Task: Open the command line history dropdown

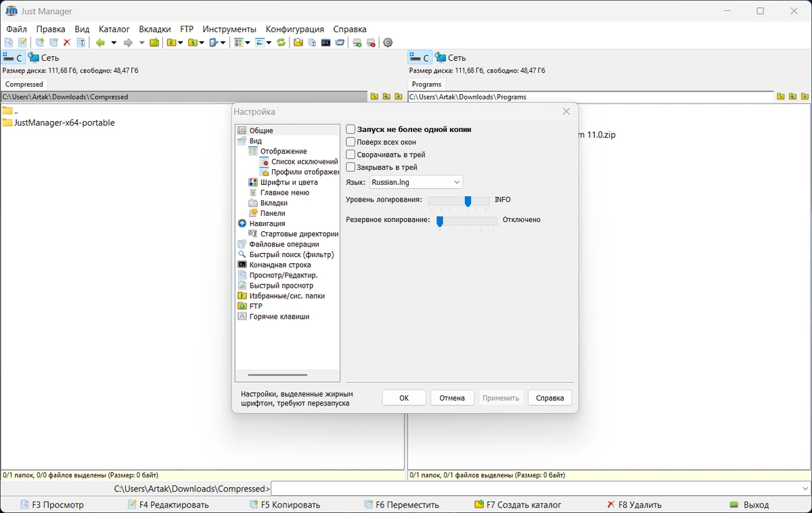Action: (805, 489)
